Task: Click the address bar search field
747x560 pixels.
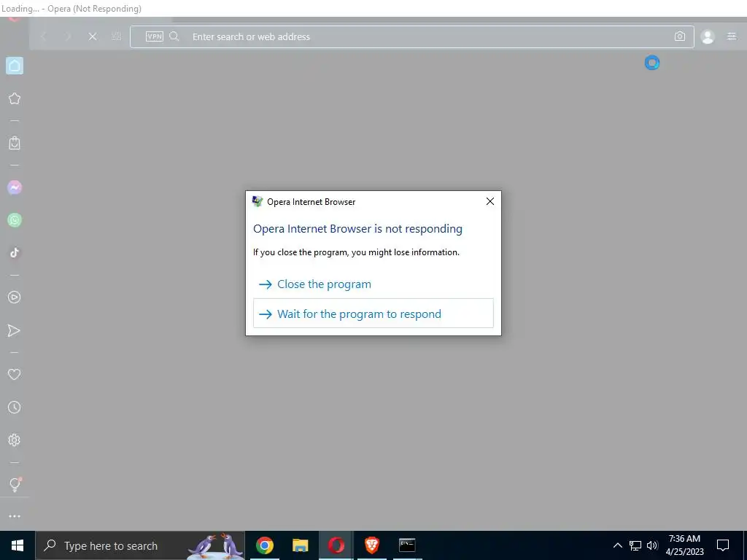Action: (411, 36)
